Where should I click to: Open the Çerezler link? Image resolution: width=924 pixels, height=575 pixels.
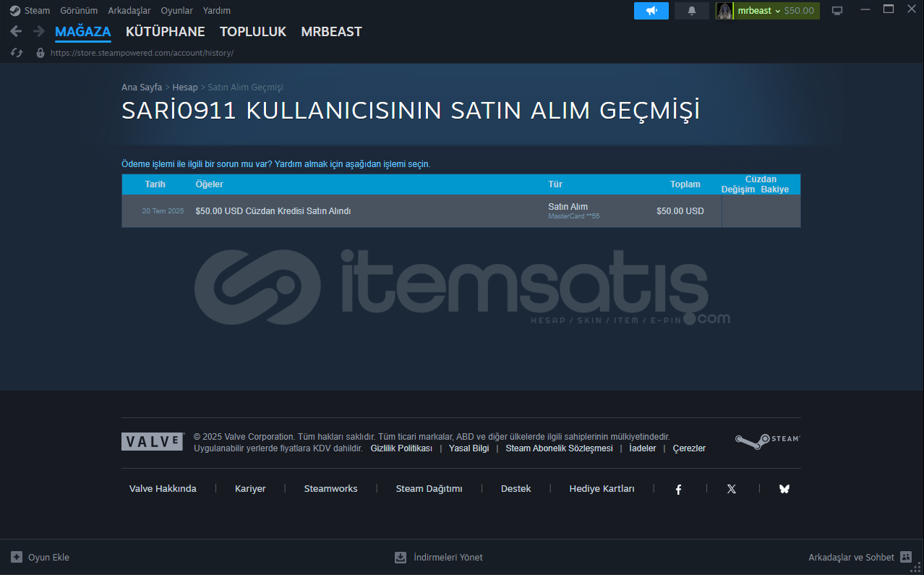click(689, 448)
